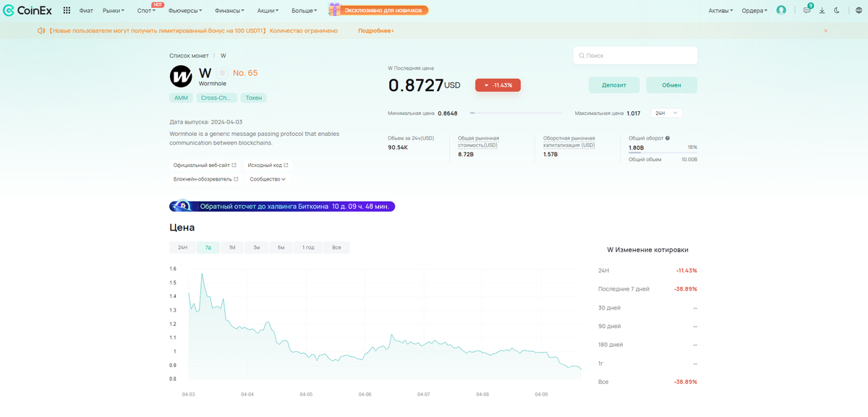Toggle dark mode moon icon

point(837,11)
